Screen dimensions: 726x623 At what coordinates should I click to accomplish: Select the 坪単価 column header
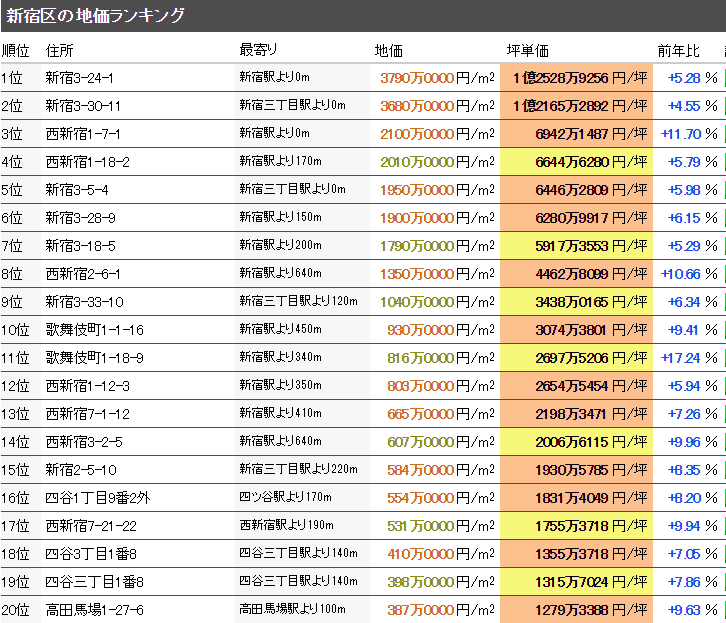coord(528,51)
